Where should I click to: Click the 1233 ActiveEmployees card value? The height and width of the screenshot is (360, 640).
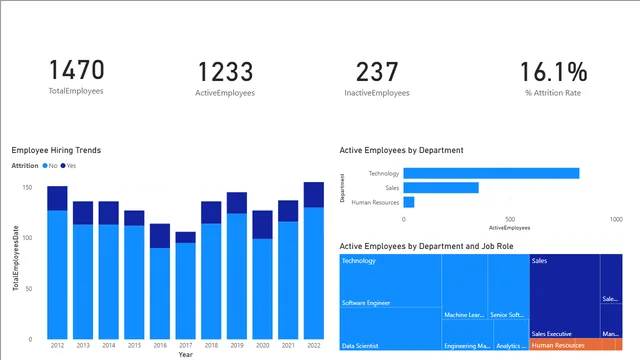click(x=225, y=72)
